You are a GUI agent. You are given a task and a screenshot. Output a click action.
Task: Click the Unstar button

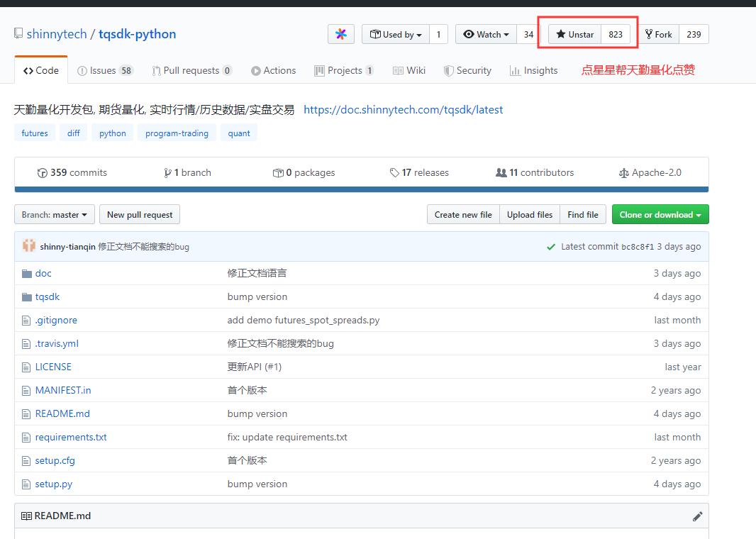[x=574, y=34]
